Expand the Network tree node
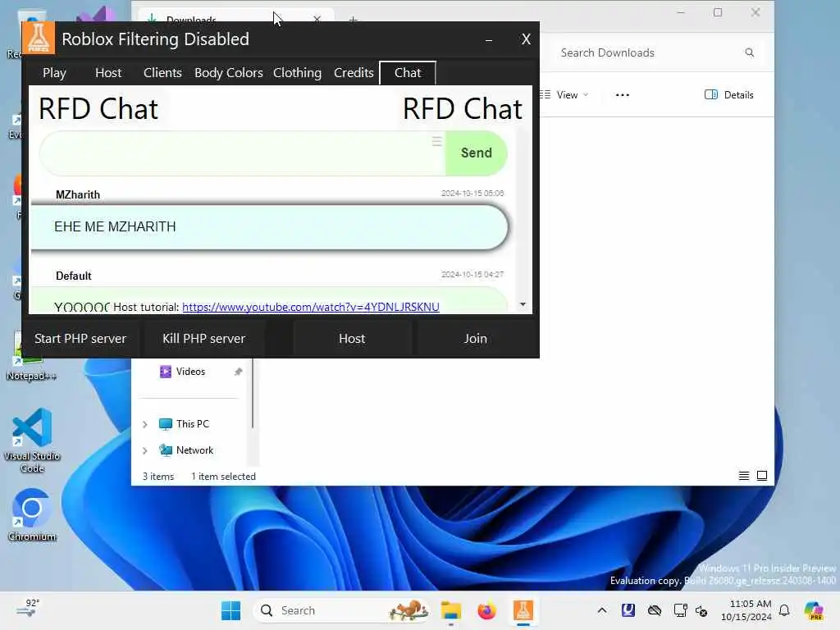 [x=145, y=450]
